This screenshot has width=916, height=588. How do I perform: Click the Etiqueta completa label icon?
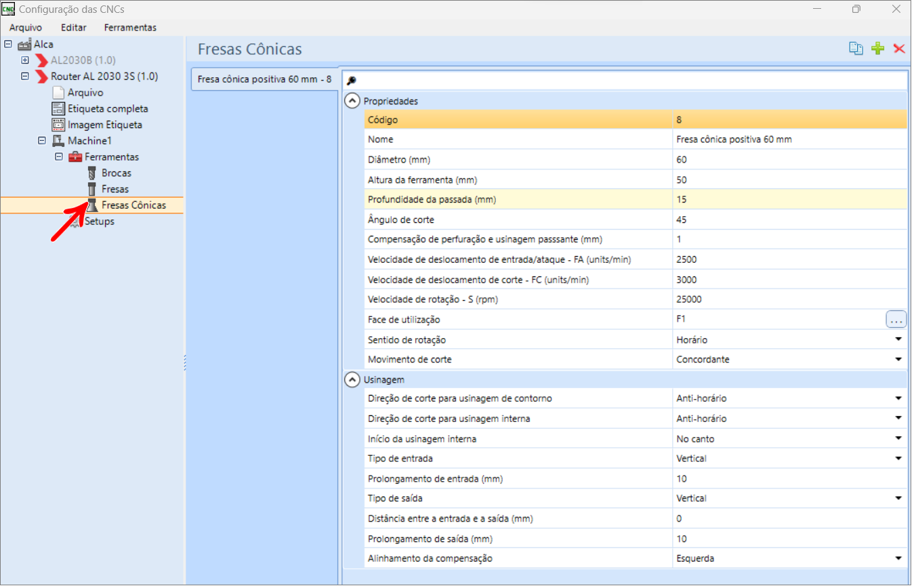[x=58, y=109]
